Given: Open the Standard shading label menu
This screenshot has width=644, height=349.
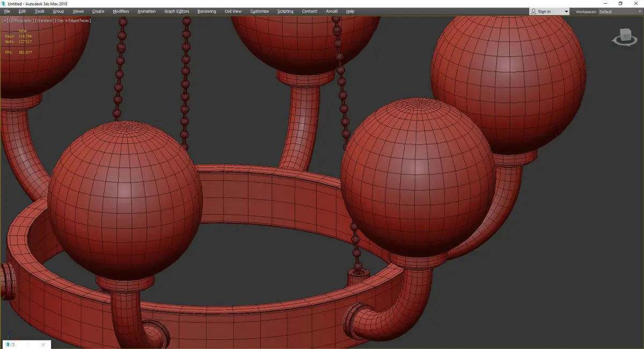Looking at the screenshot, I should tap(44, 20).
